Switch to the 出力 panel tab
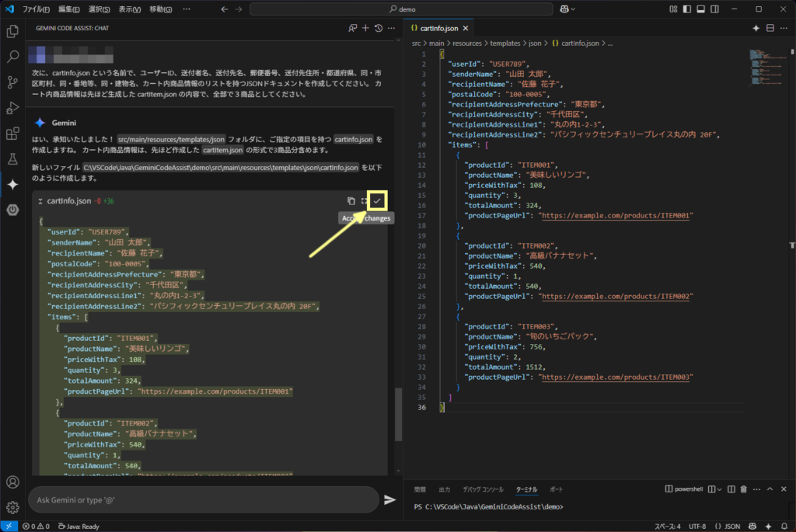 tap(444, 489)
